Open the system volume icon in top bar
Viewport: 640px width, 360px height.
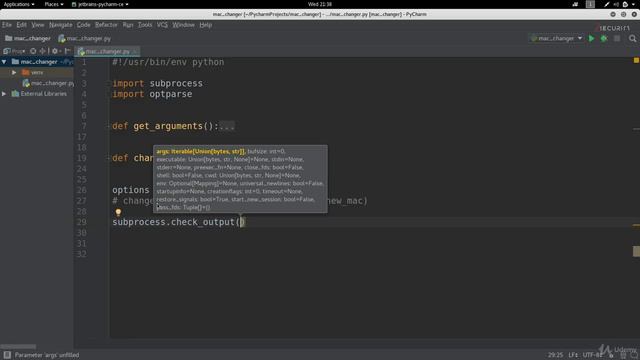tap(616, 4)
